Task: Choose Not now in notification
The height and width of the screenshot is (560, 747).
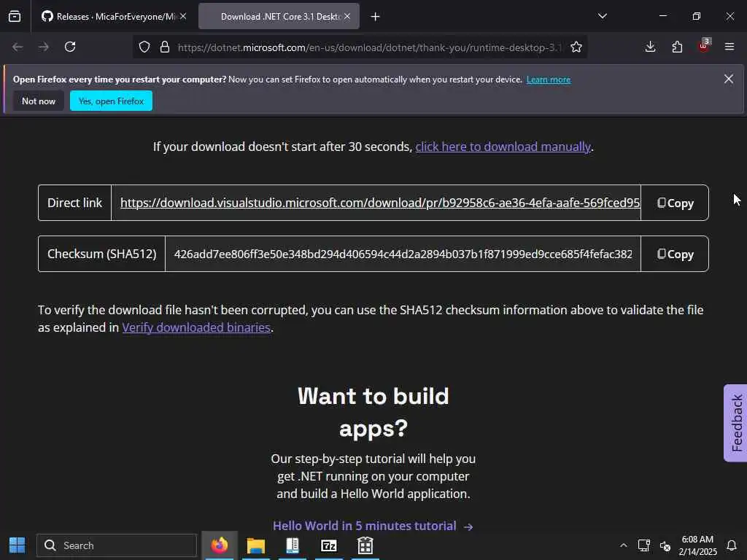Action: click(x=39, y=101)
